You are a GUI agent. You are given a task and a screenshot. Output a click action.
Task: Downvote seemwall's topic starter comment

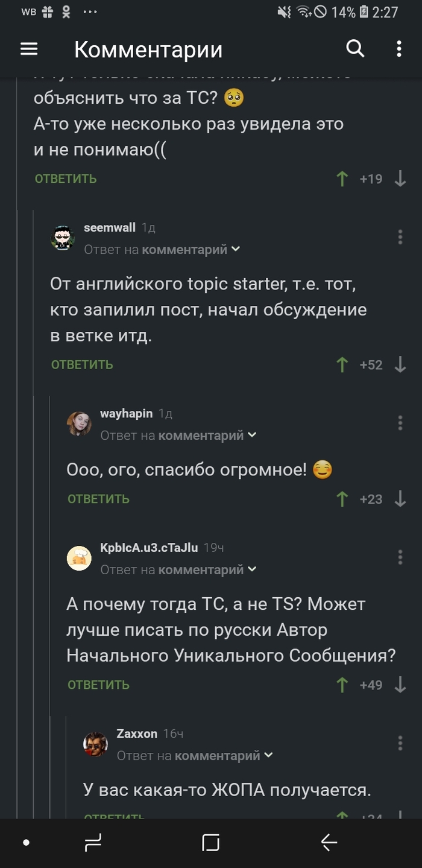point(400,364)
